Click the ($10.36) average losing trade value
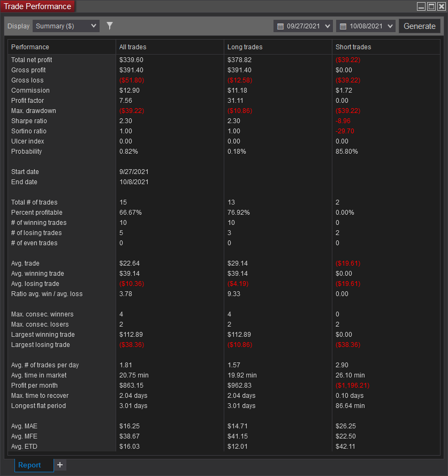This screenshot has width=448, height=476. (x=132, y=284)
